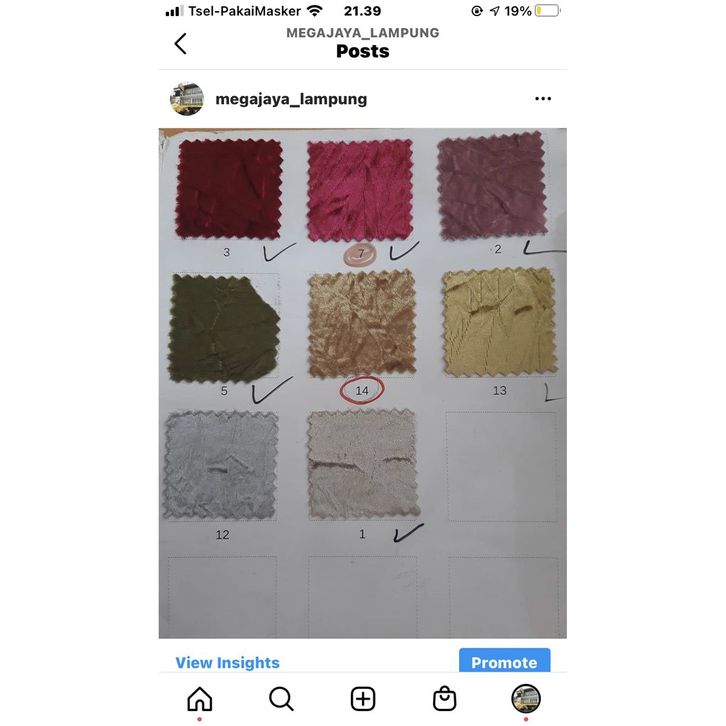Open profile tab avatar in bottom bar
Viewport: 726px width, 726px height.
click(526, 699)
